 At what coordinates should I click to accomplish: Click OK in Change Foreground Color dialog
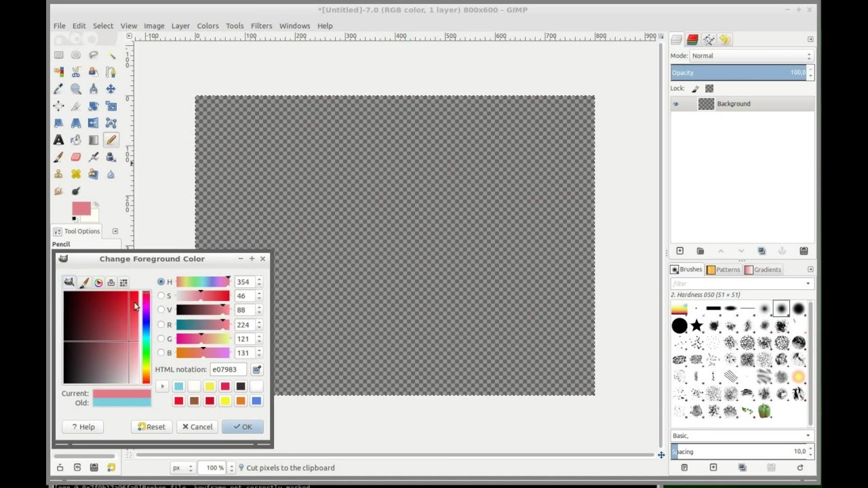click(x=242, y=427)
